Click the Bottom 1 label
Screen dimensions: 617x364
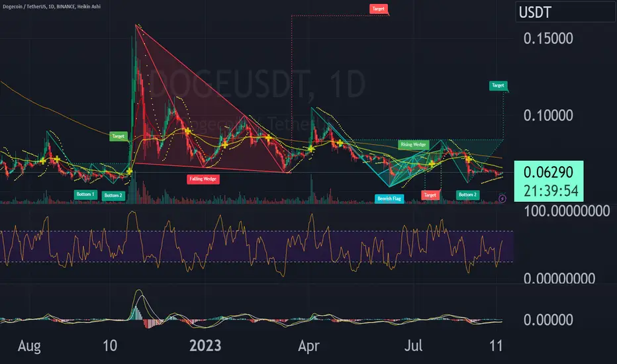pos(85,195)
